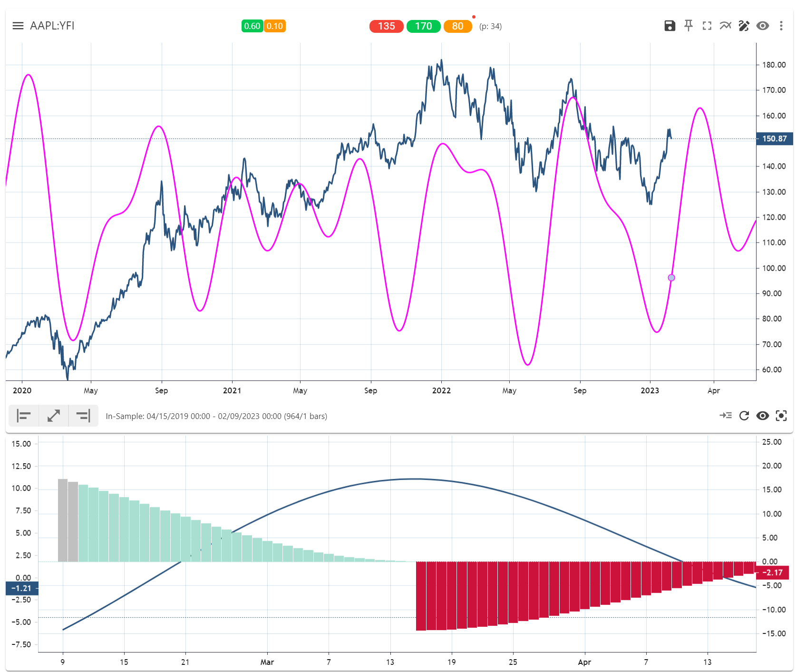Save the current chart layout
The width and height of the screenshot is (796, 672).
(x=670, y=26)
